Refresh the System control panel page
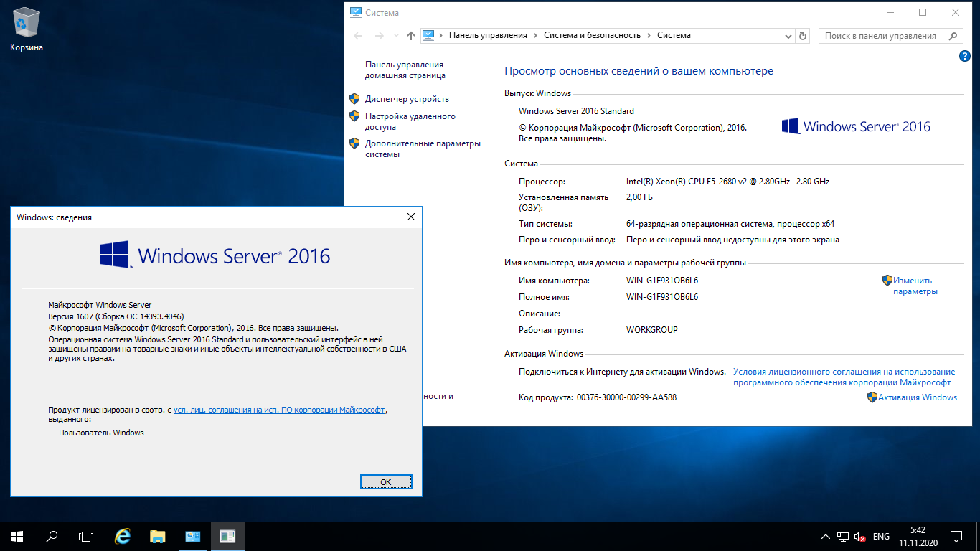This screenshot has width=980, height=551. [804, 35]
